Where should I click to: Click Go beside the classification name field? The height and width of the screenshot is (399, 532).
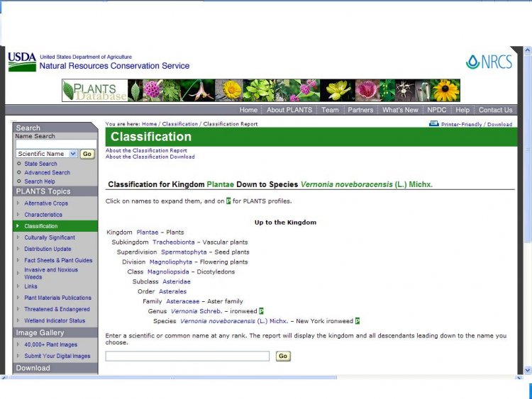click(x=283, y=356)
